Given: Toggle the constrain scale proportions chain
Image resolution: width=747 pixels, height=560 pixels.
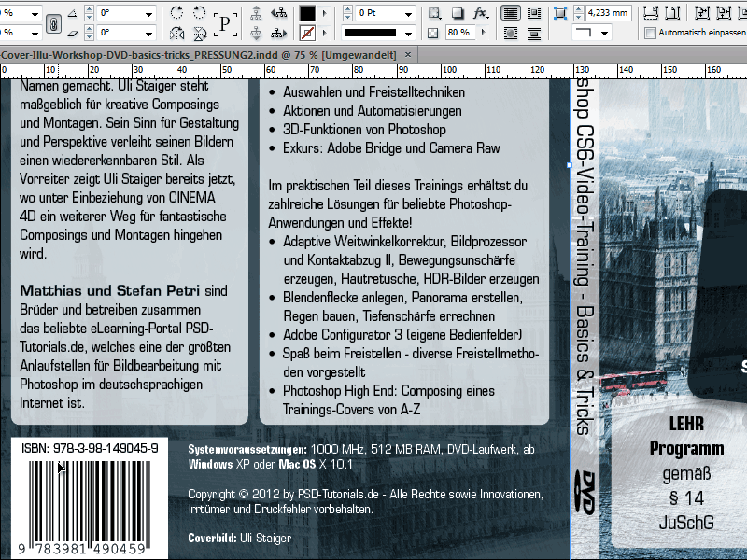Looking at the screenshot, I should click(53, 22).
